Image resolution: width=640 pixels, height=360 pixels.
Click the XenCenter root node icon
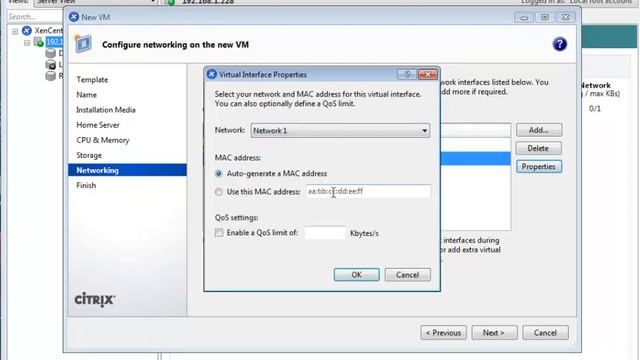[27, 31]
